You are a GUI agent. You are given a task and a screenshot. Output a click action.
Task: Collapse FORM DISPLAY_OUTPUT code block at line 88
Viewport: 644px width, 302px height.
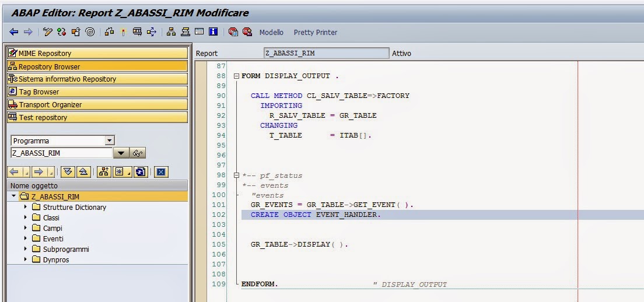click(236, 76)
